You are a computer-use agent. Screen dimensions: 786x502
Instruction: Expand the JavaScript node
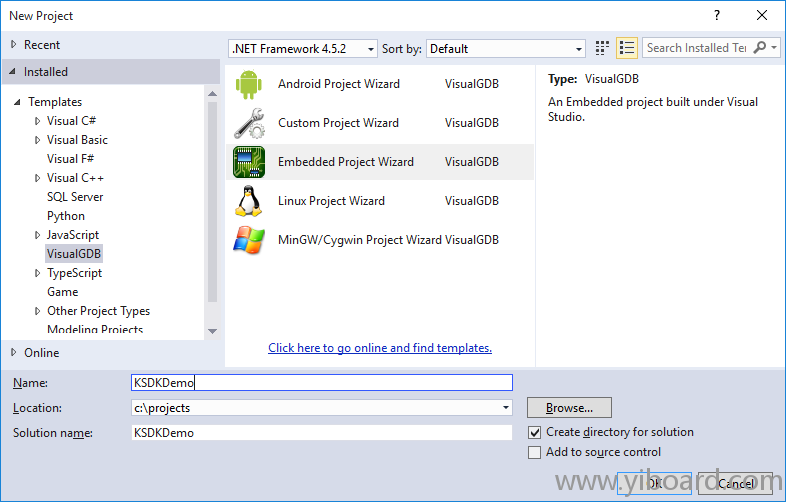pos(38,235)
